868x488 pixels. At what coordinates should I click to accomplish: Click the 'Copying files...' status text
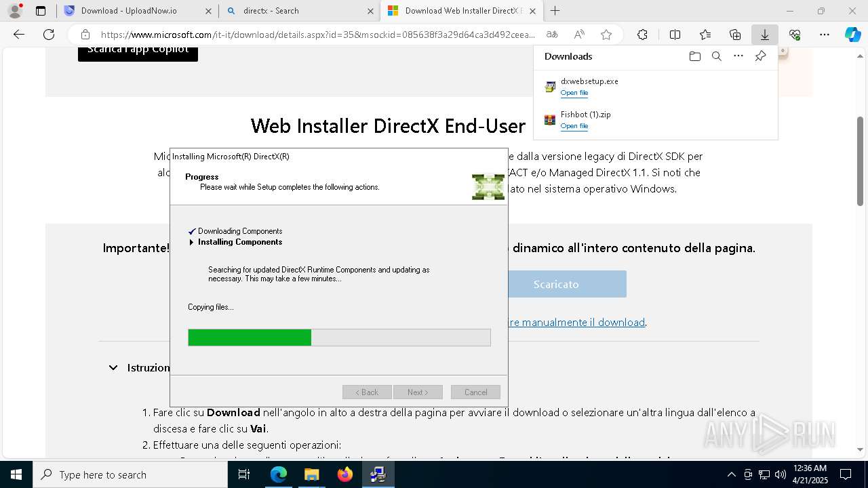(x=211, y=307)
